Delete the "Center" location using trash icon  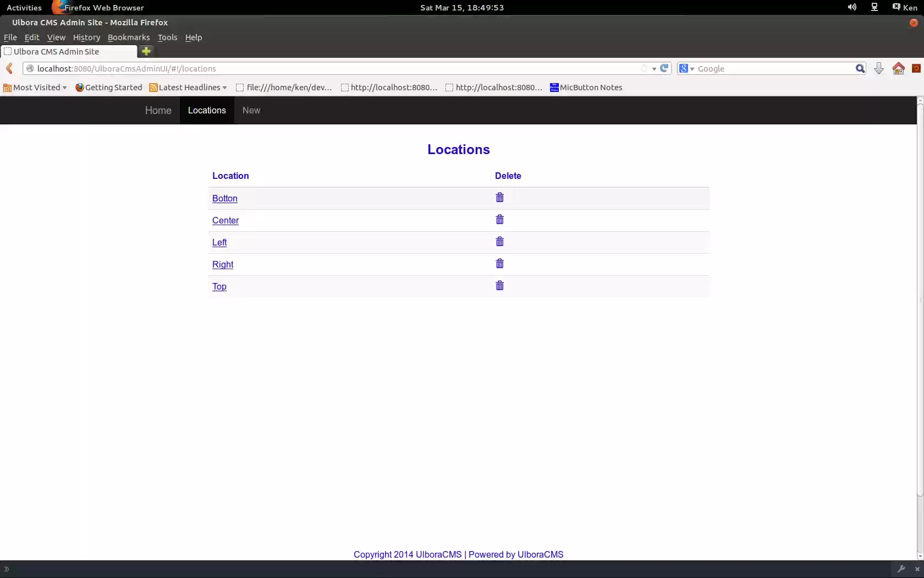tap(499, 219)
